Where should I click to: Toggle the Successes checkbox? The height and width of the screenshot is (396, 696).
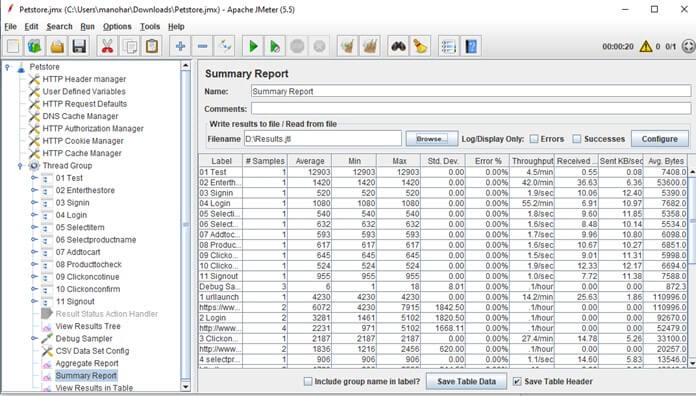[577, 139]
